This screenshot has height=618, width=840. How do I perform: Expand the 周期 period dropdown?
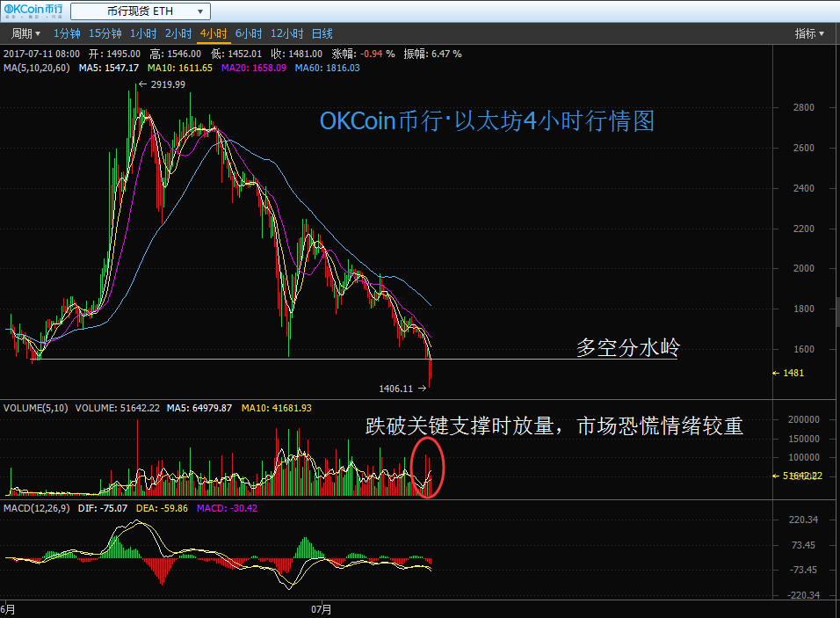(x=25, y=33)
